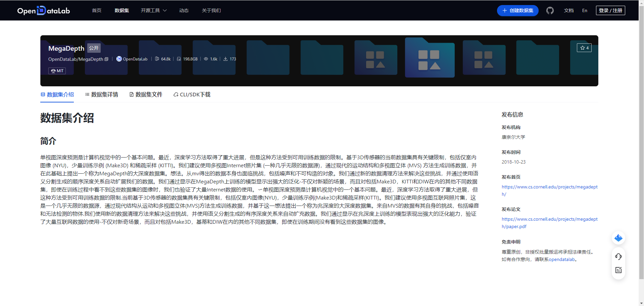Open the OpenDataLab logo homepage link
The width and height of the screenshot is (644, 306).
pos(44,10)
